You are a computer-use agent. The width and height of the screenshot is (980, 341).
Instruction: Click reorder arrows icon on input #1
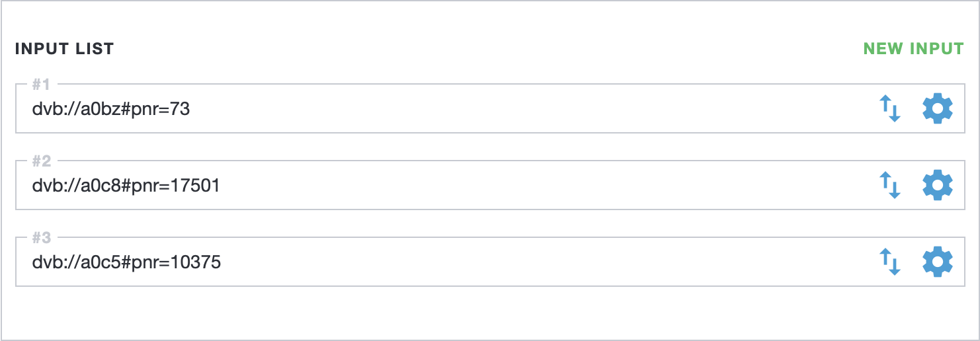click(x=890, y=108)
